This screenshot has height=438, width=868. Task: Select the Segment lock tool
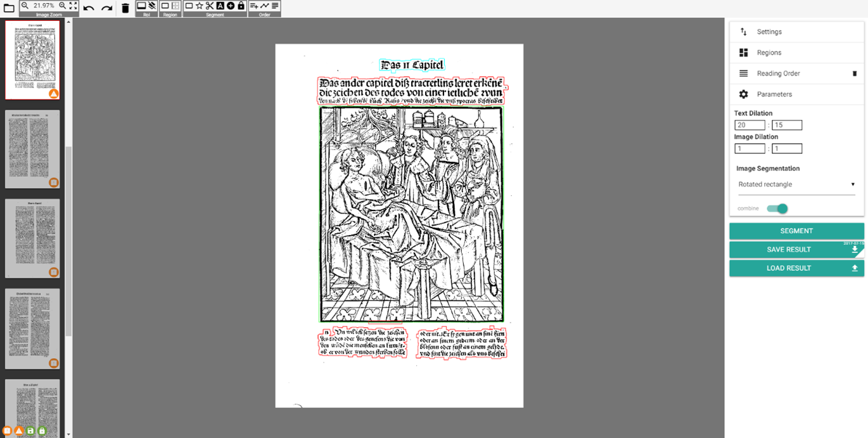pos(241,6)
